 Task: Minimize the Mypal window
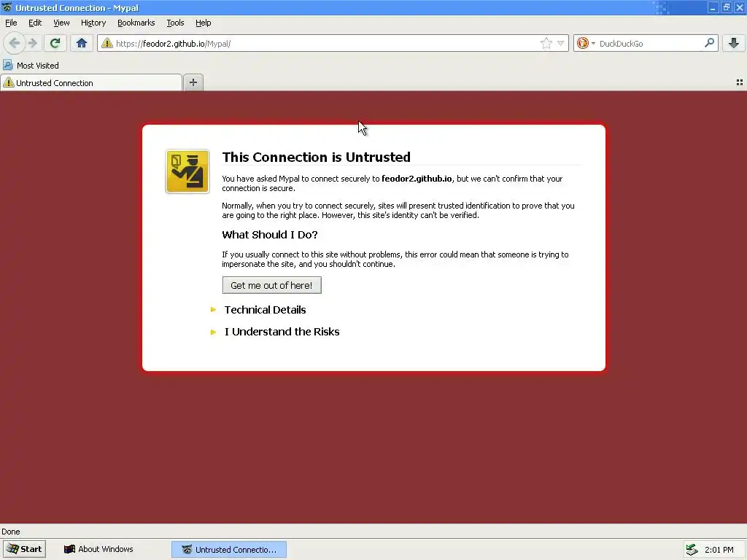(713, 7)
